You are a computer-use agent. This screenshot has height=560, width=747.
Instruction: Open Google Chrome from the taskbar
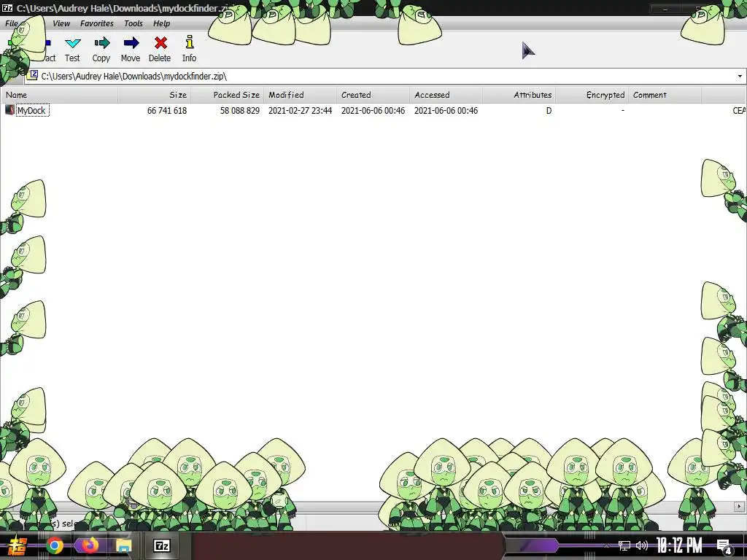point(54,545)
